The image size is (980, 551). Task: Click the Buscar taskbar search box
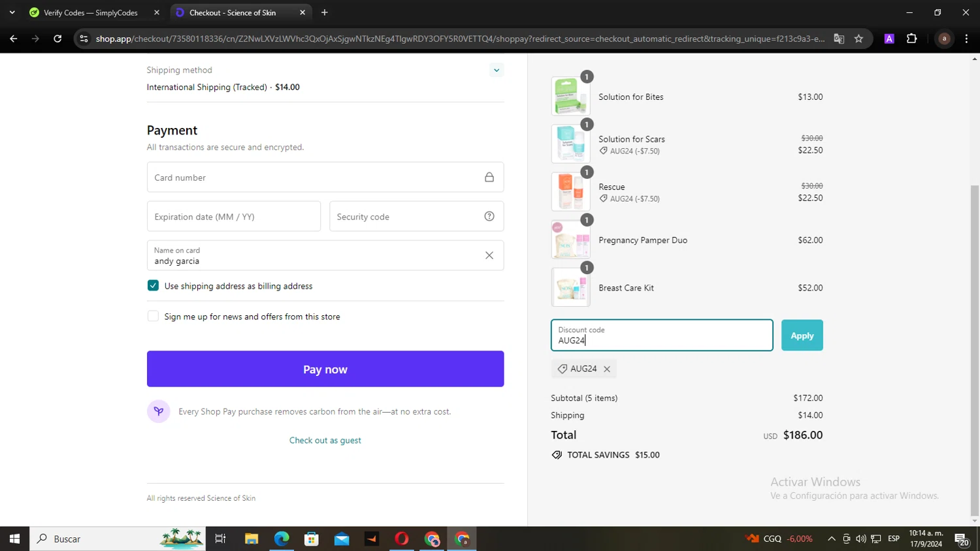click(118, 539)
